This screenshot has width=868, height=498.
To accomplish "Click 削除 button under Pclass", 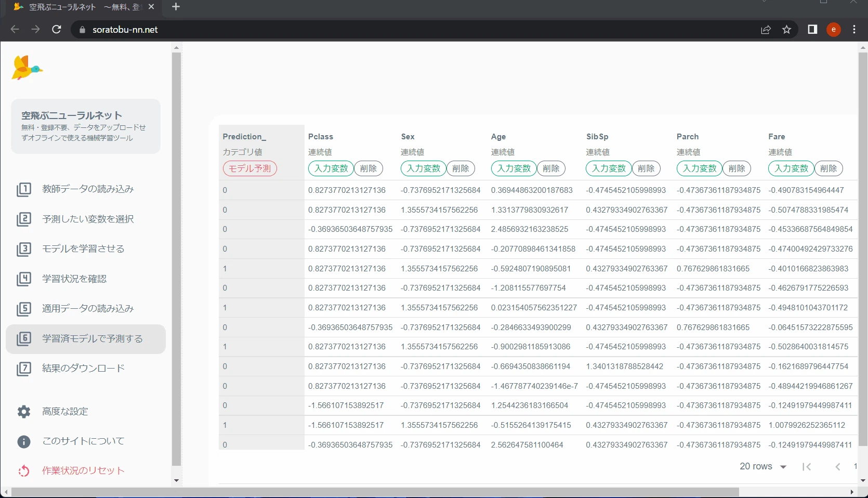I will [x=369, y=168].
